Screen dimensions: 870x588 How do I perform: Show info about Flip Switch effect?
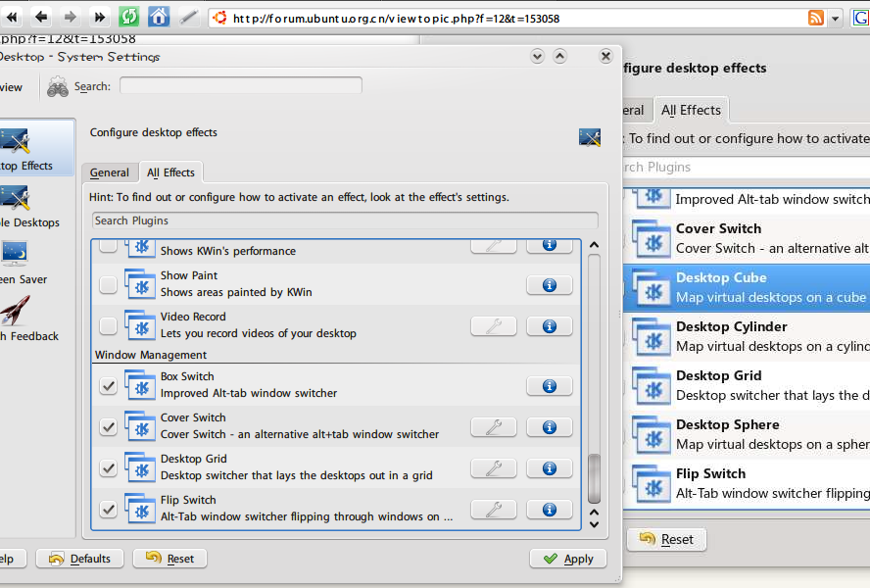tap(550, 510)
